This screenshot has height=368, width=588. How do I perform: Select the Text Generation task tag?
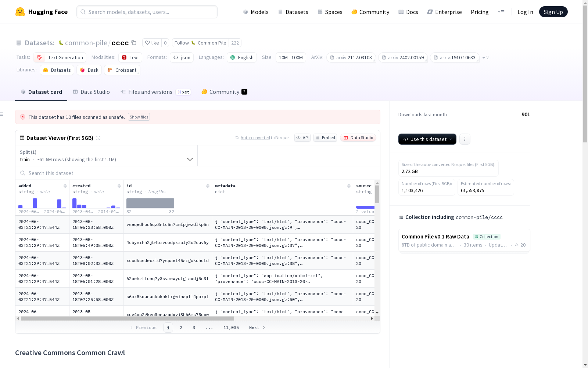(x=60, y=57)
